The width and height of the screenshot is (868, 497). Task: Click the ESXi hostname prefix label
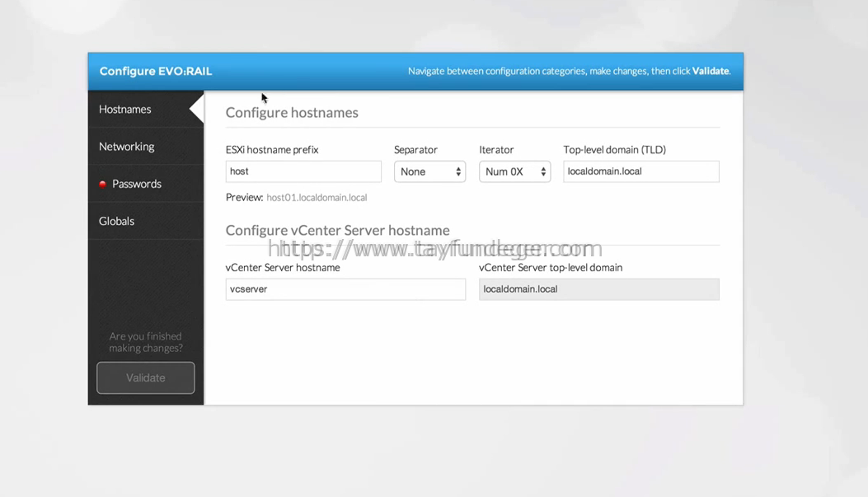pos(272,149)
